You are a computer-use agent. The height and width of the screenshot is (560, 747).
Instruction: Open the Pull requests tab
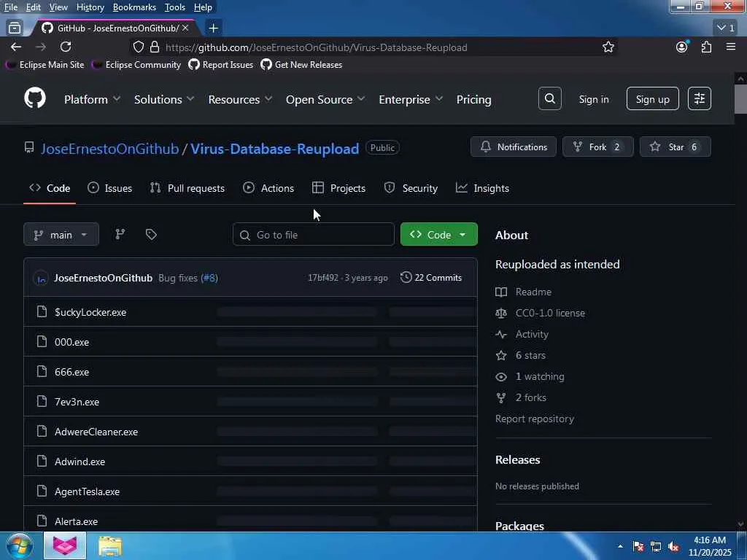click(x=187, y=188)
